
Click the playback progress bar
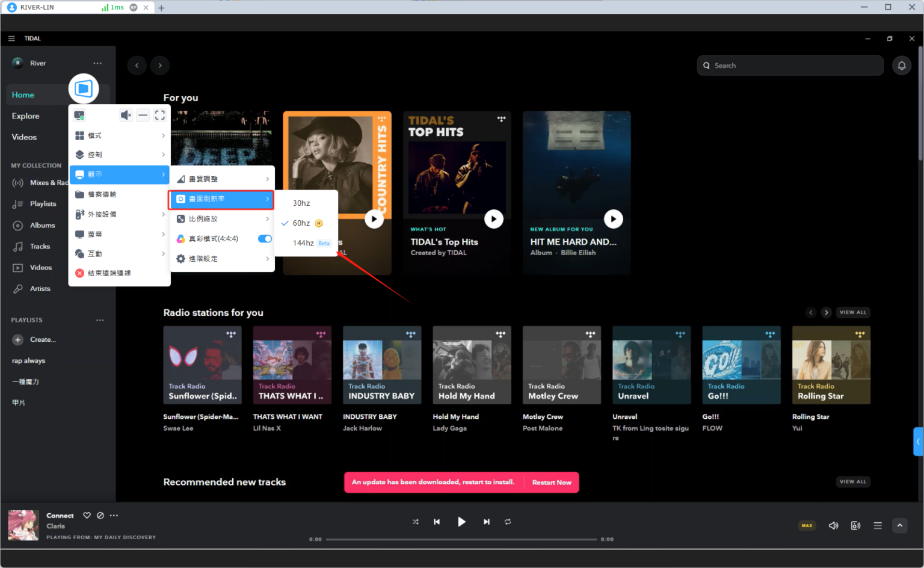coord(461,539)
